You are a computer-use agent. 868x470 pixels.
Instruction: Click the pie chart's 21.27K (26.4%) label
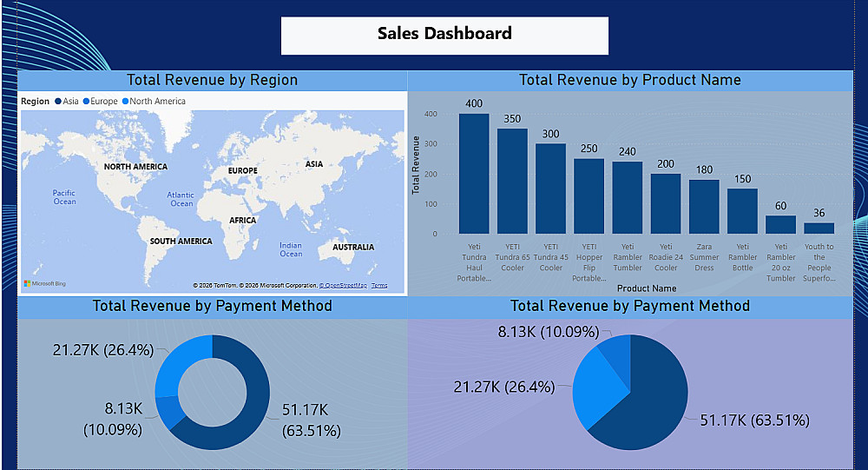coord(504,387)
